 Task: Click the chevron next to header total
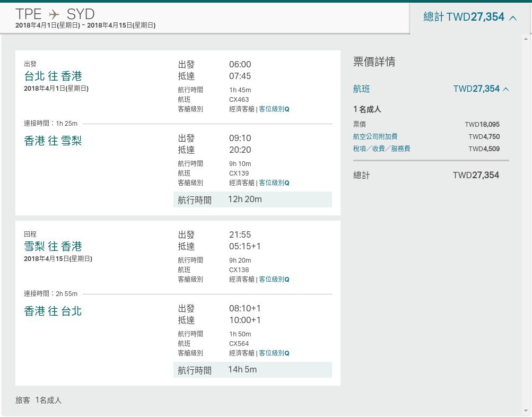(513, 18)
